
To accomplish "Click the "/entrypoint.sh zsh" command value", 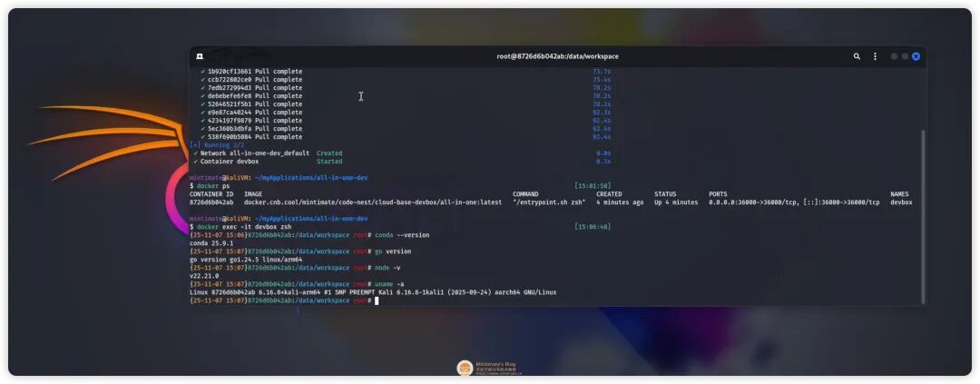I will pyautogui.click(x=549, y=202).
